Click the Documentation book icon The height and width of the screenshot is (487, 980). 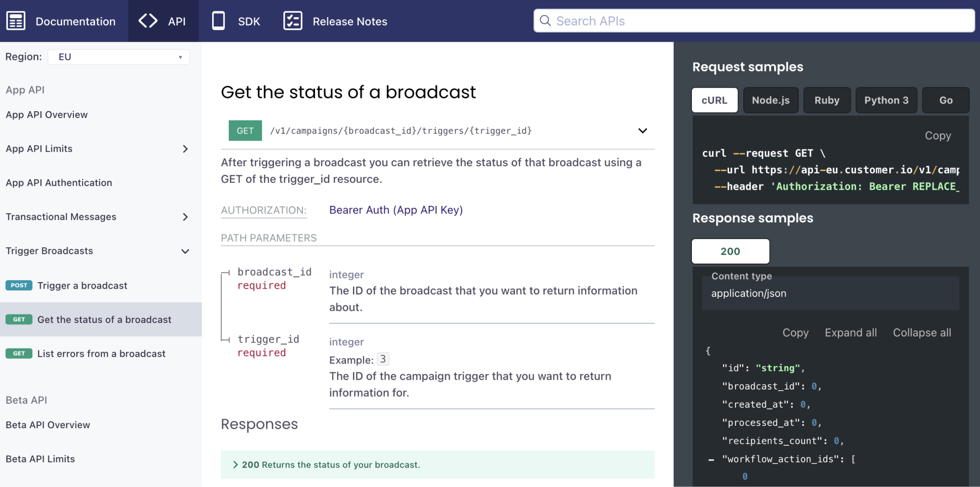[x=16, y=21]
